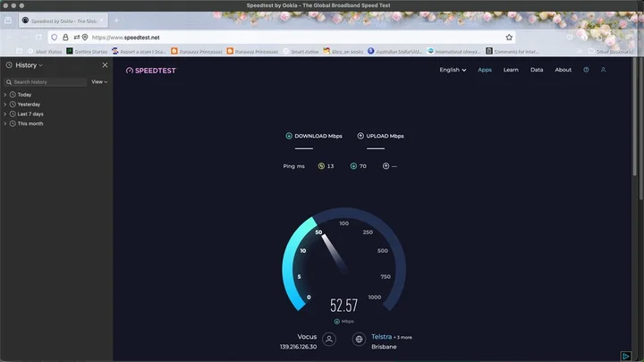Click the AdChoices icon at bottom right

626,356
